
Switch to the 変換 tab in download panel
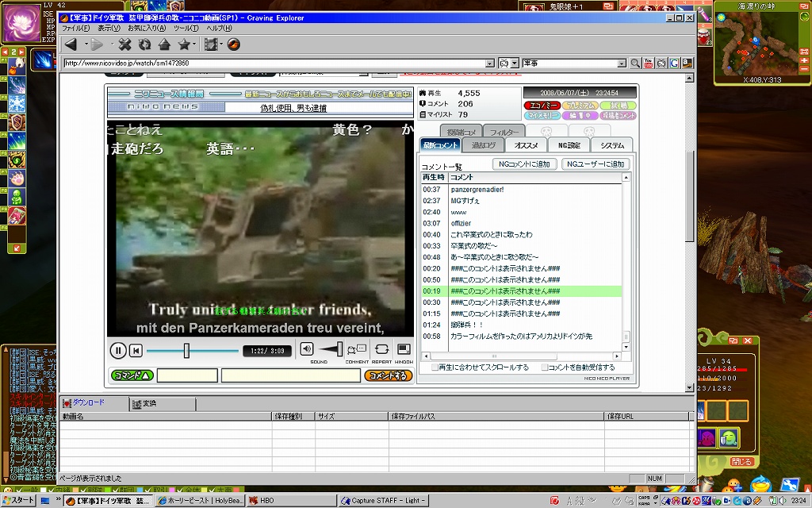[x=162, y=404]
